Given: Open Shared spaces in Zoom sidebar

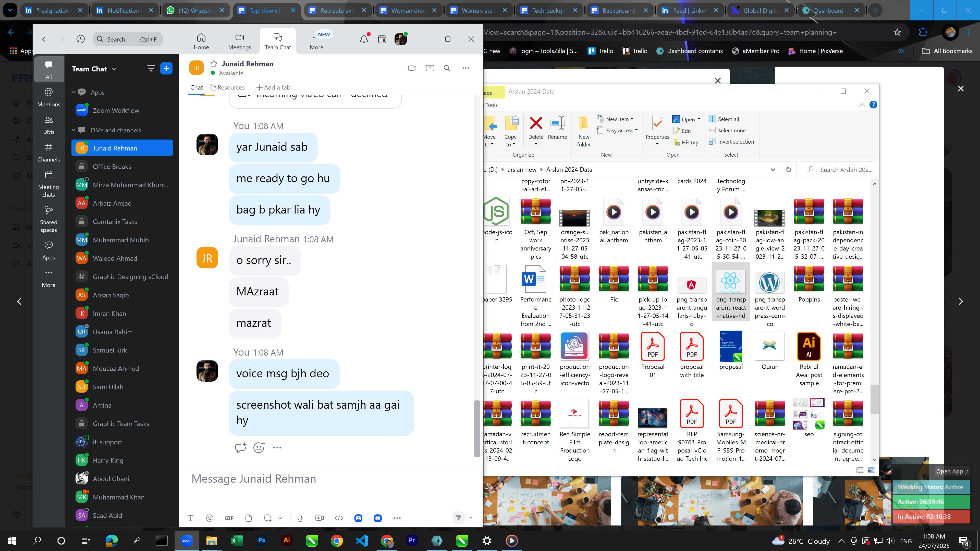Looking at the screenshot, I should 49,219.
